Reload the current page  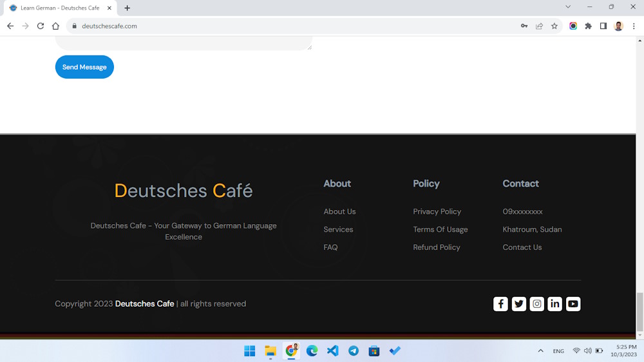tap(40, 26)
